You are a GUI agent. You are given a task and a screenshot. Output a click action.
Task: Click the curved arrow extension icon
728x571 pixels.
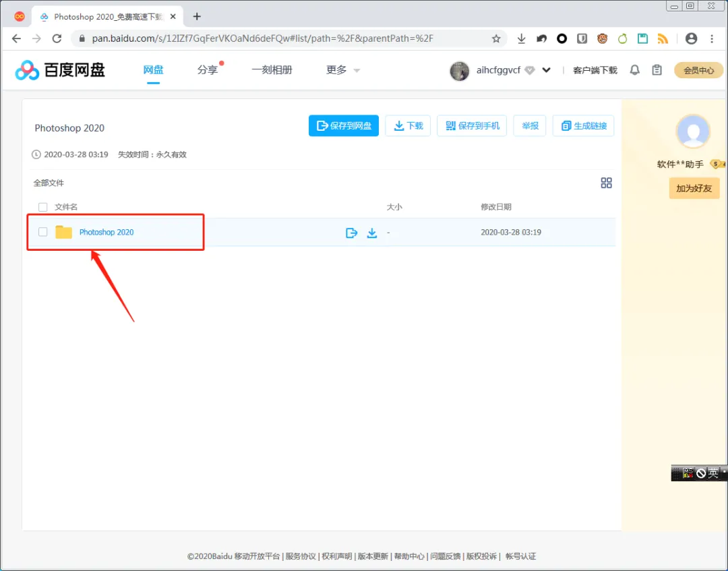[x=541, y=38]
